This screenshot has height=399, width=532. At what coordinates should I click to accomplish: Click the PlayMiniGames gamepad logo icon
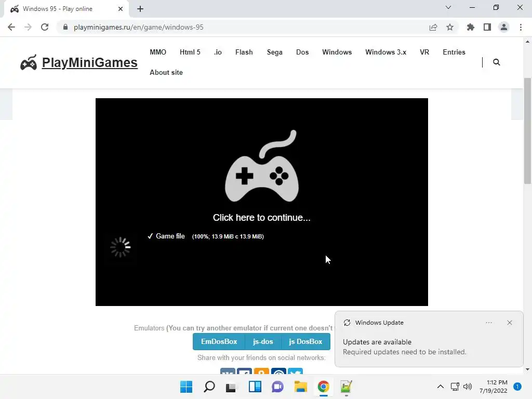click(29, 62)
